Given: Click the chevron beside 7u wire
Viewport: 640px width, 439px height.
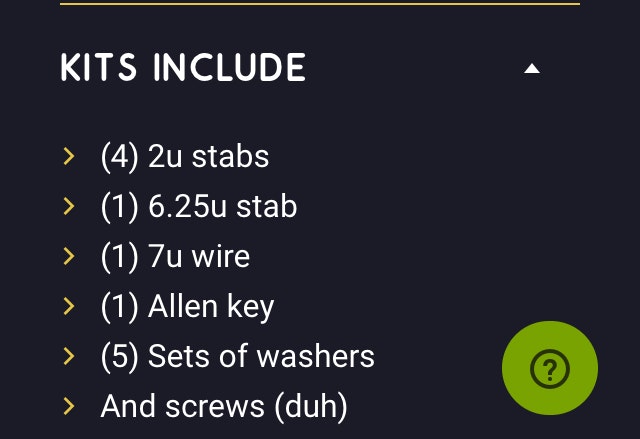Looking at the screenshot, I should 69,256.
